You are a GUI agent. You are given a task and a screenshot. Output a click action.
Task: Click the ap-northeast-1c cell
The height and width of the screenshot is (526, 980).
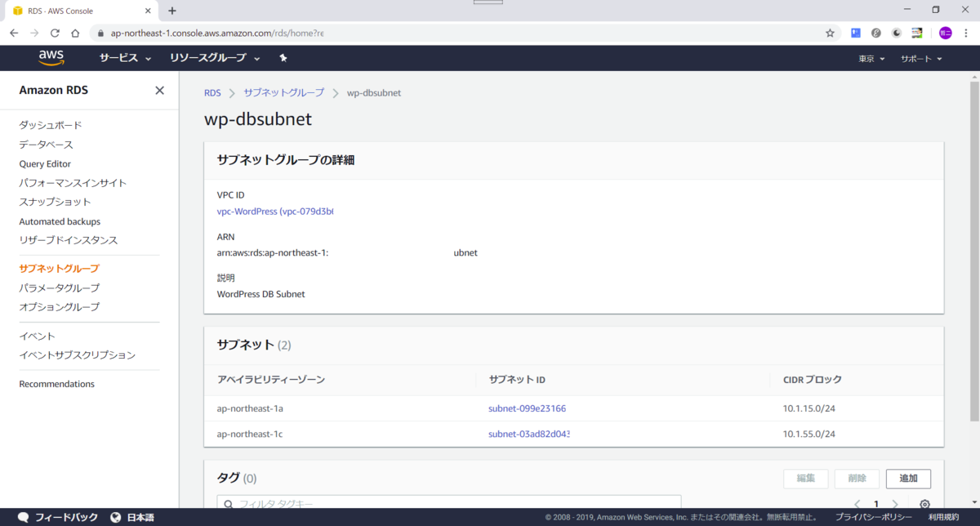249,434
